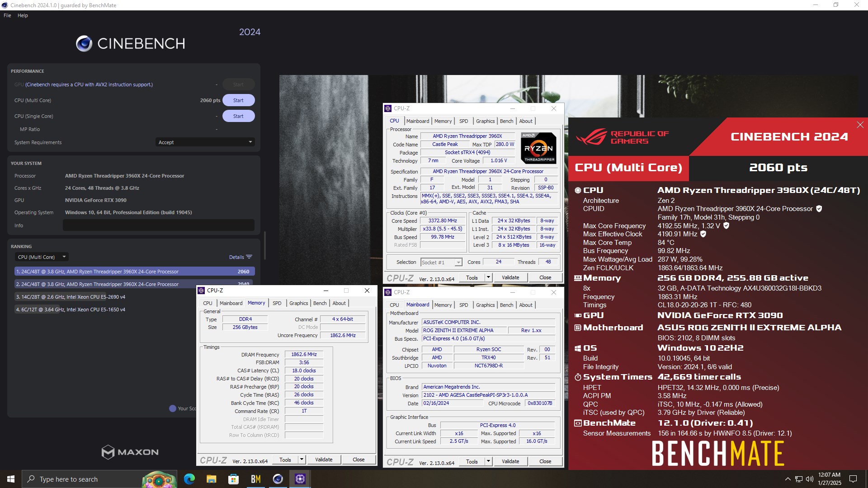
Task: Select Memory tab in CPU-Z Mainboard window
Action: tap(443, 305)
